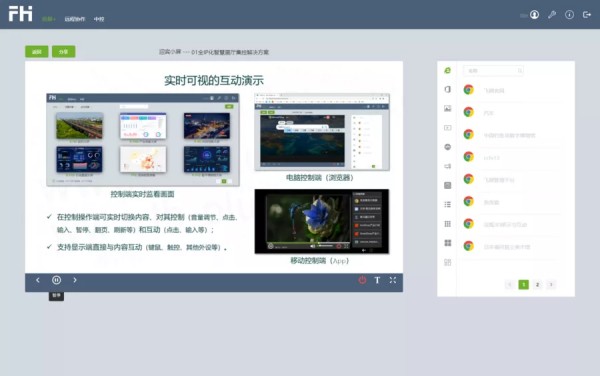Click the magnifier icon in the search box
The image size is (600, 376).
click(x=520, y=71)
